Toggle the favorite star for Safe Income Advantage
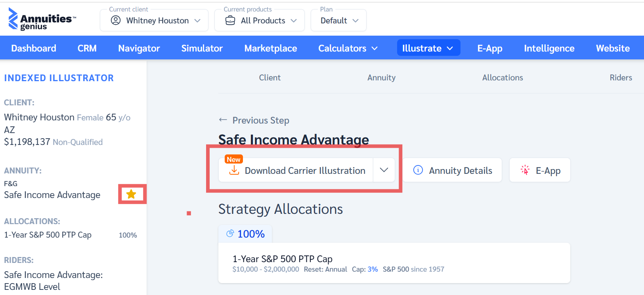The width and height of the screenshot is (644, 295). tap(132, 194)
